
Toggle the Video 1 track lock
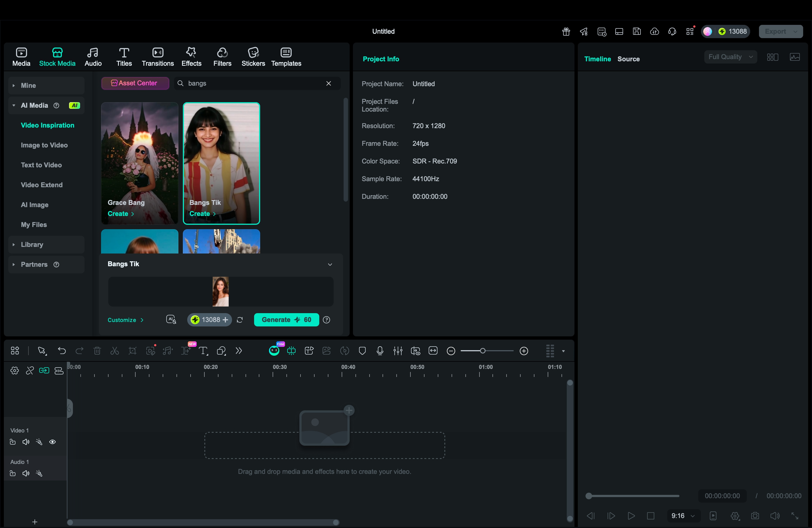pos(13,442)
